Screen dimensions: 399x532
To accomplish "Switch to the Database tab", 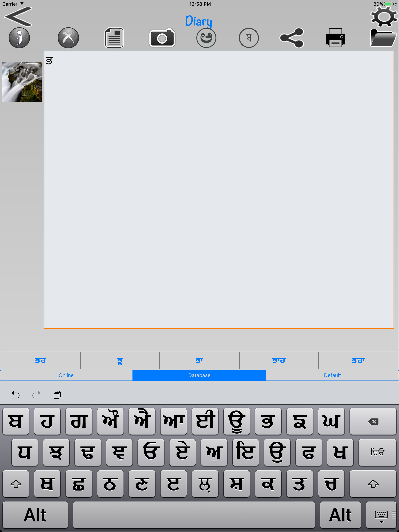I will click(199, 375).
